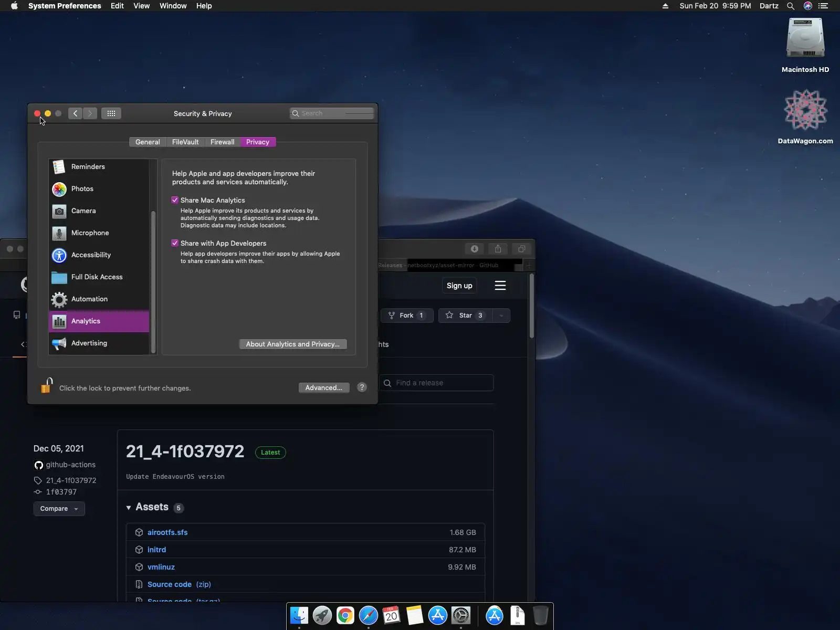Open Spotlight search in menu bar

pyautogui.click(x=791, y=6)
